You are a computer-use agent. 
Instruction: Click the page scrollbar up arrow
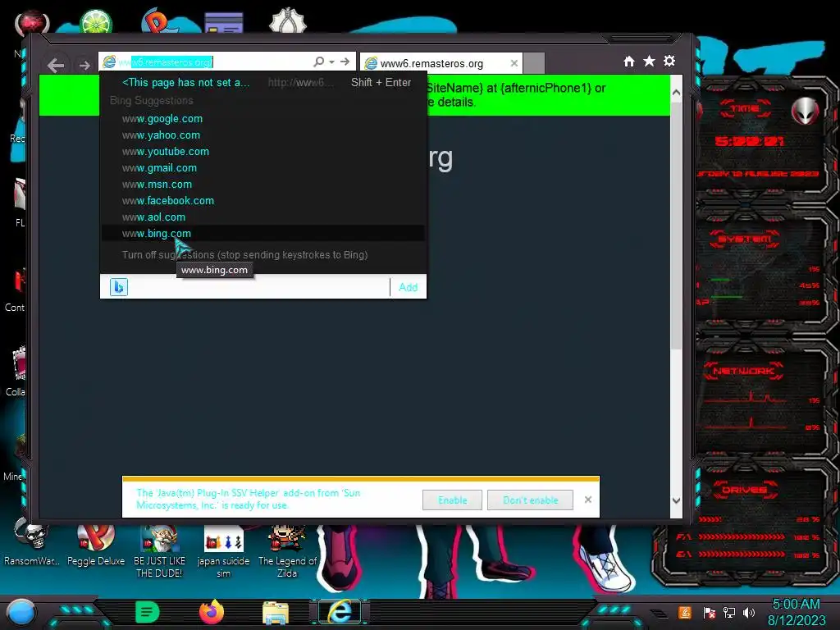click(676, 92)
